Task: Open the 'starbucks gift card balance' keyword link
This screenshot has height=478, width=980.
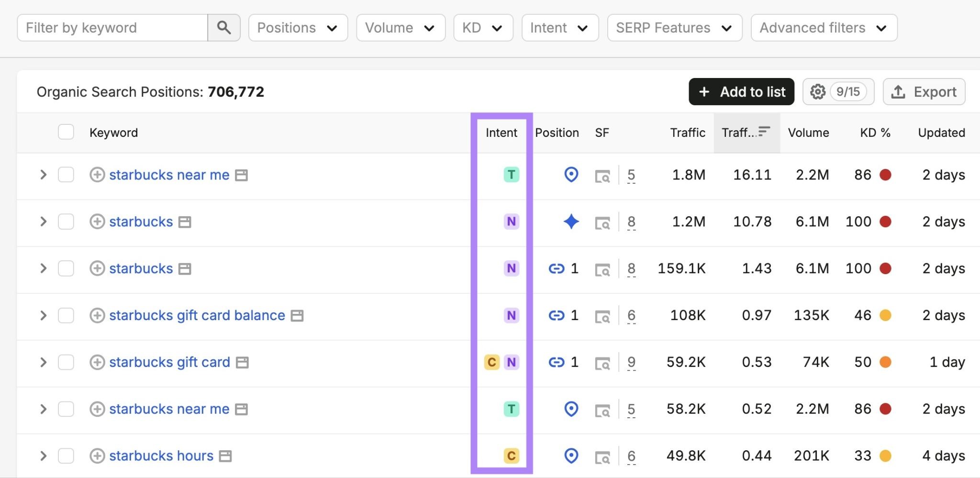Action: click(x=197, y=315)
